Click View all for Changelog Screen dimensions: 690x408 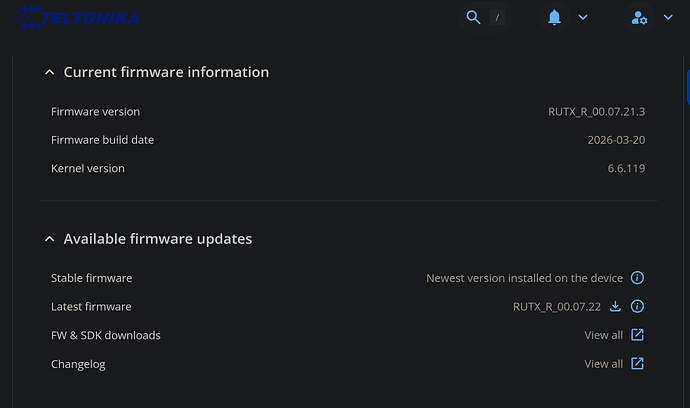coord(603,364)
